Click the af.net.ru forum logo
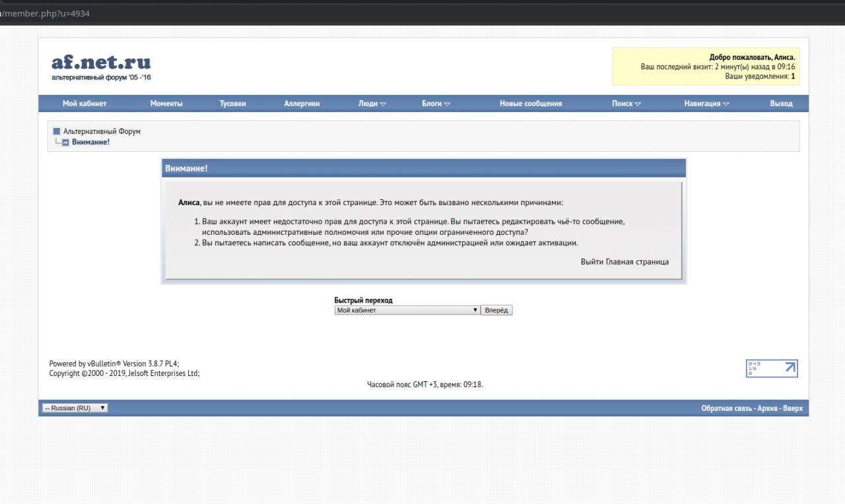845x504 pixels. coord(101,67)
